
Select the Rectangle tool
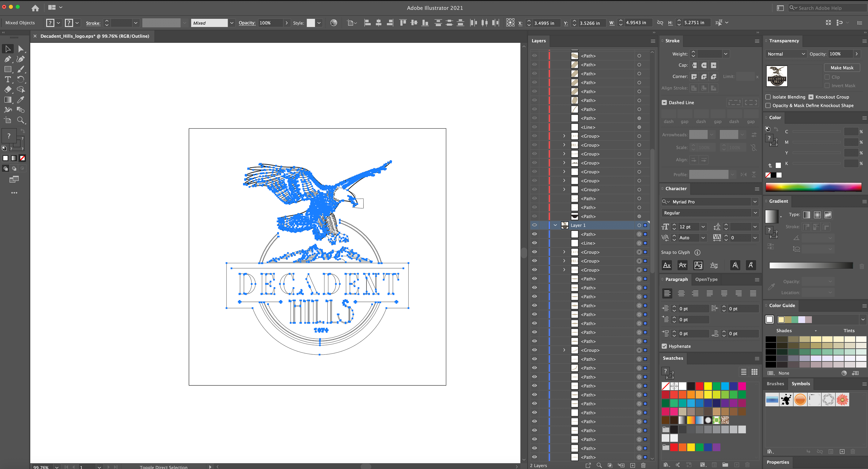coord(7,69)
